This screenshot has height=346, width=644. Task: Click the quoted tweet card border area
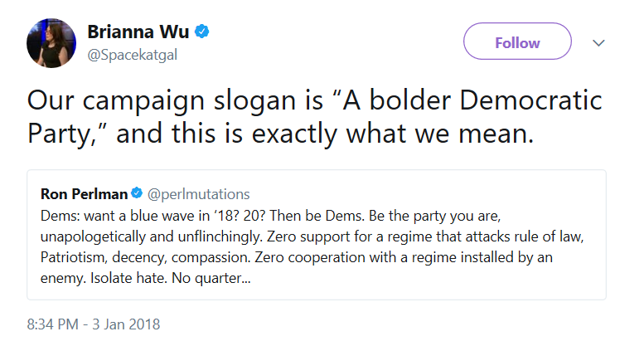pos(317,235)
